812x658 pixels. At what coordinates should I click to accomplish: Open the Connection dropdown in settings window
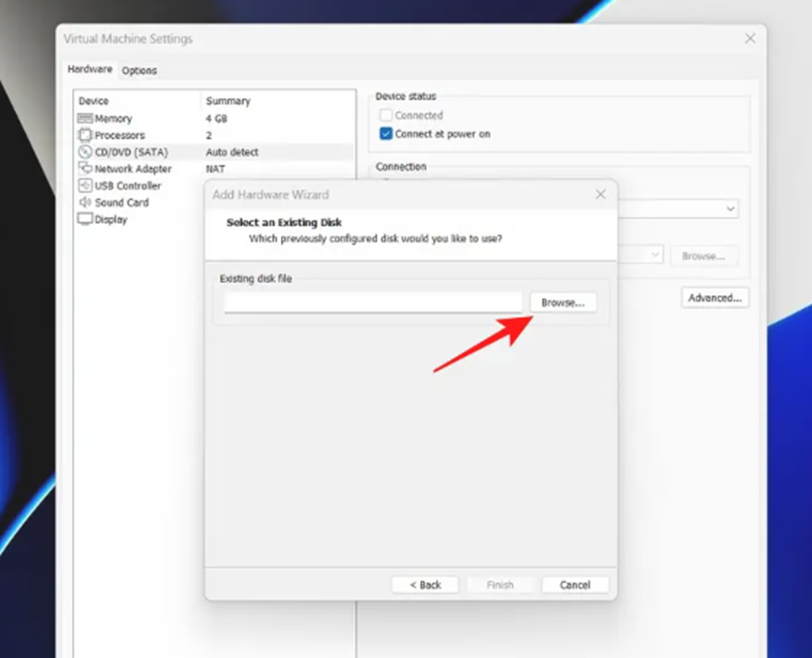[x=730, y=209]
